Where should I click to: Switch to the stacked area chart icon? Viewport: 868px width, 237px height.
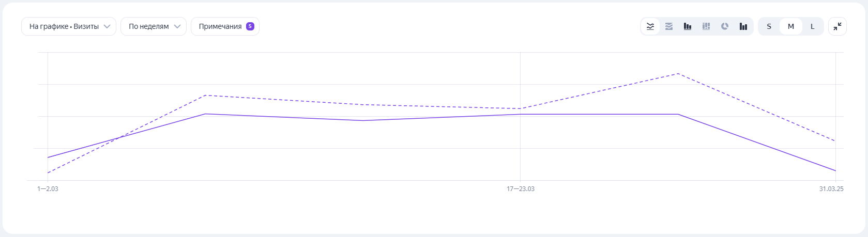(x=669, y=26)
